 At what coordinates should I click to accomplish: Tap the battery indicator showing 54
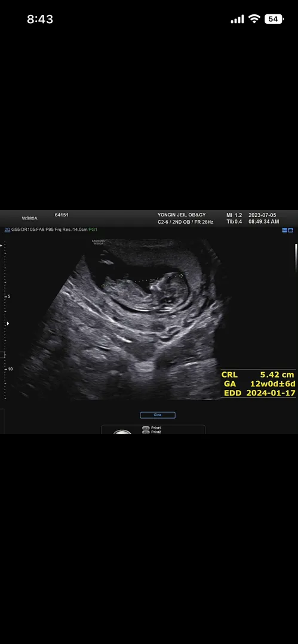click(x=274, y=19)
